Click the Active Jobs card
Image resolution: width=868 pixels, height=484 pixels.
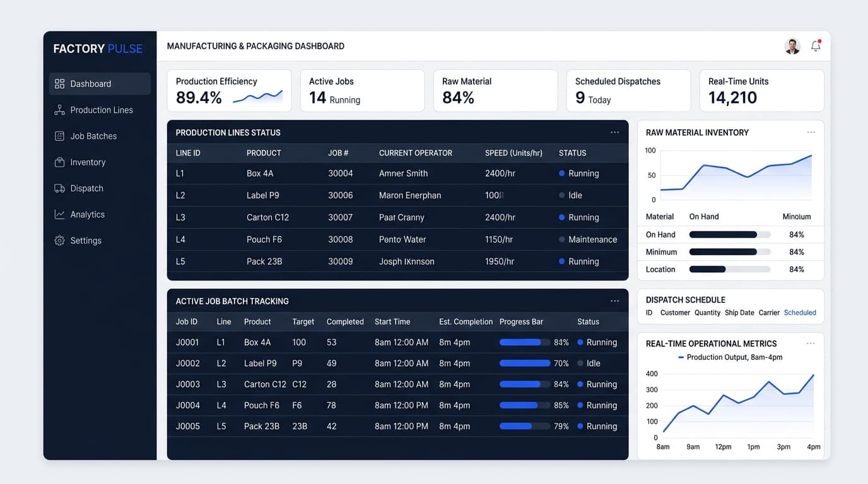click(362, 91)
